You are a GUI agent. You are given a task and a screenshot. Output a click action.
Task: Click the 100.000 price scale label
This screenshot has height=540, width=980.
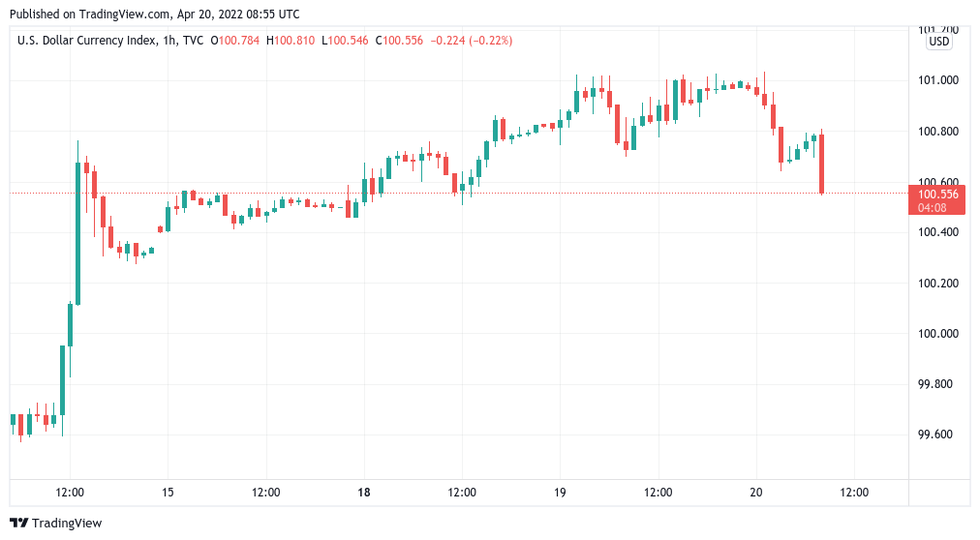tap(937, 334)
